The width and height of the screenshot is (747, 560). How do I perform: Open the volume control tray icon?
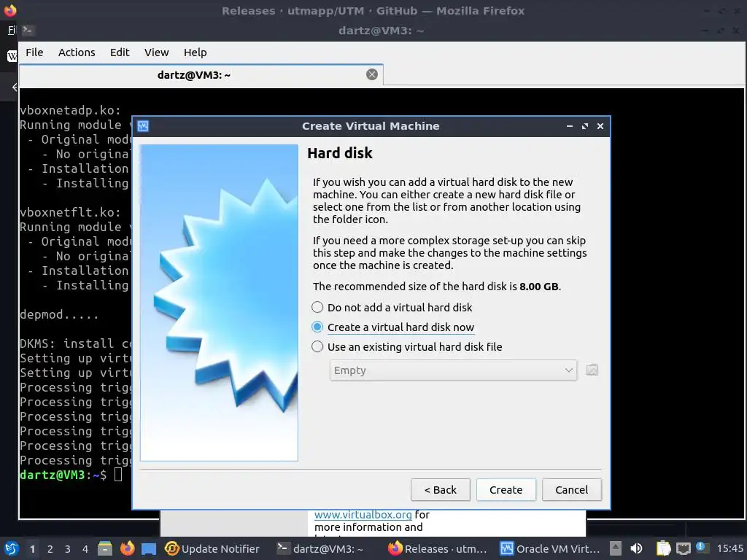point(636,548)
